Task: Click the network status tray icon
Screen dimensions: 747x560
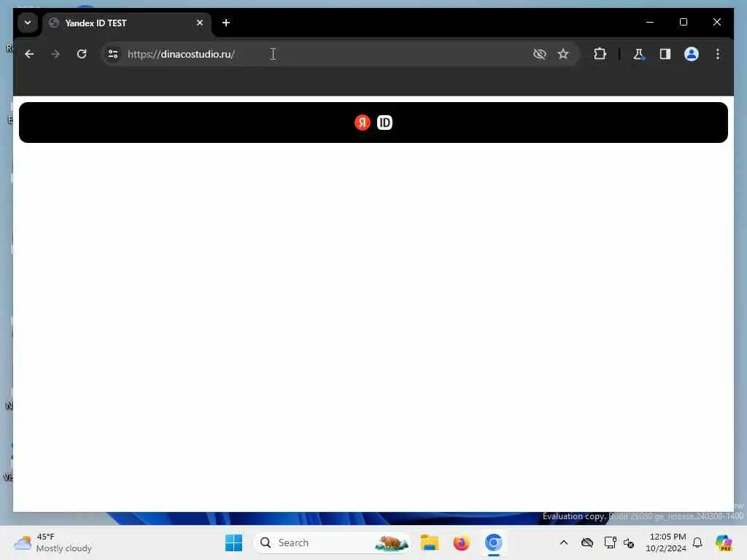Action: (610, 542)
